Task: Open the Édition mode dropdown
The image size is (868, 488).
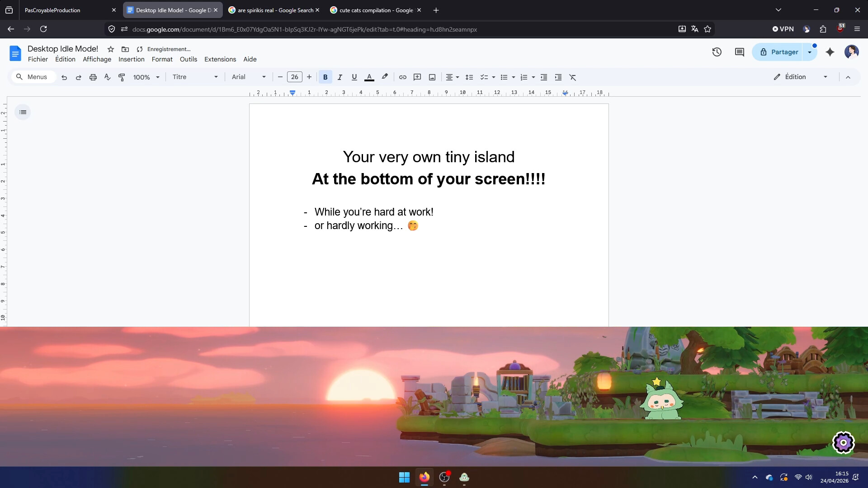Action: point(826,77)
